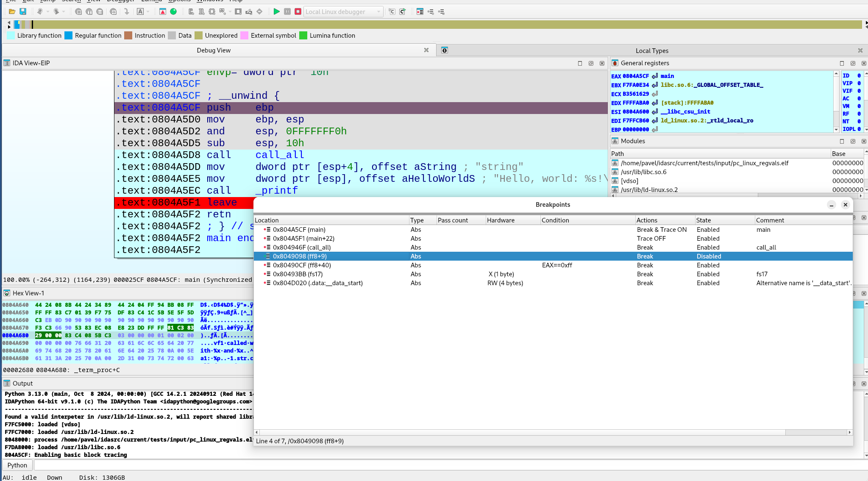
Task: Switch to the Local Types tab
Action: (652, 50)
